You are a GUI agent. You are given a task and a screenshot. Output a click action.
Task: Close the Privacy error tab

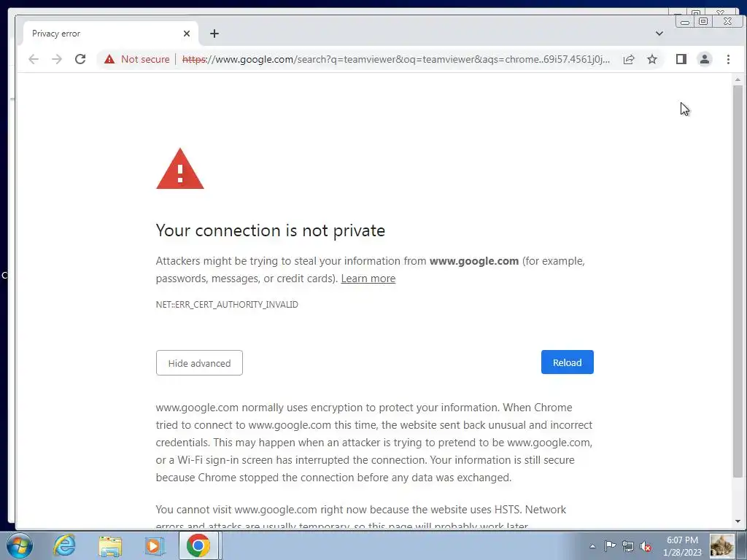pos(187,34)
